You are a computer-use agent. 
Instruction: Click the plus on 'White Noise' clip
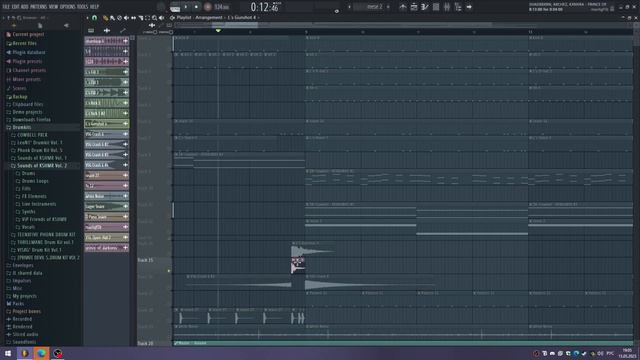125,196
